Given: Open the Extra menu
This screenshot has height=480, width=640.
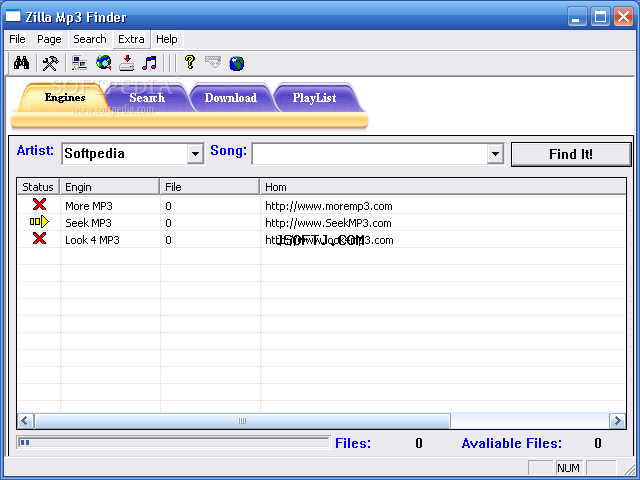Looking at the screenshot, I should 131,39.
